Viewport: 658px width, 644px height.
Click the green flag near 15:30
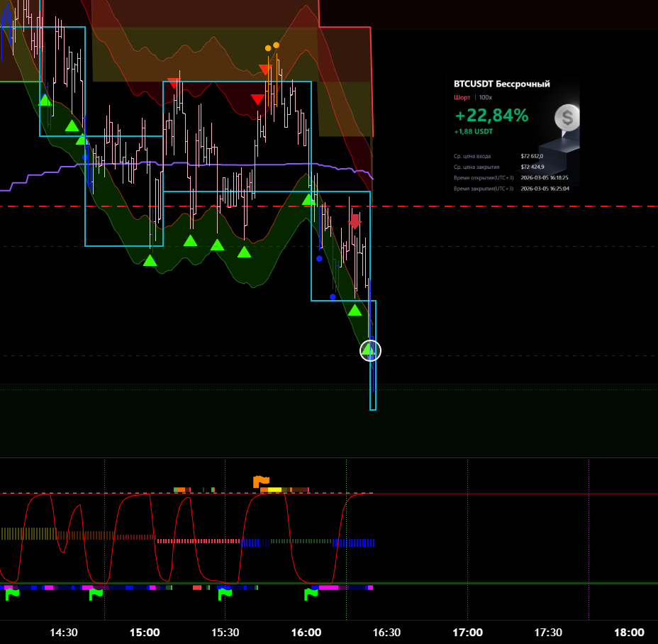[x=225, y=594]
